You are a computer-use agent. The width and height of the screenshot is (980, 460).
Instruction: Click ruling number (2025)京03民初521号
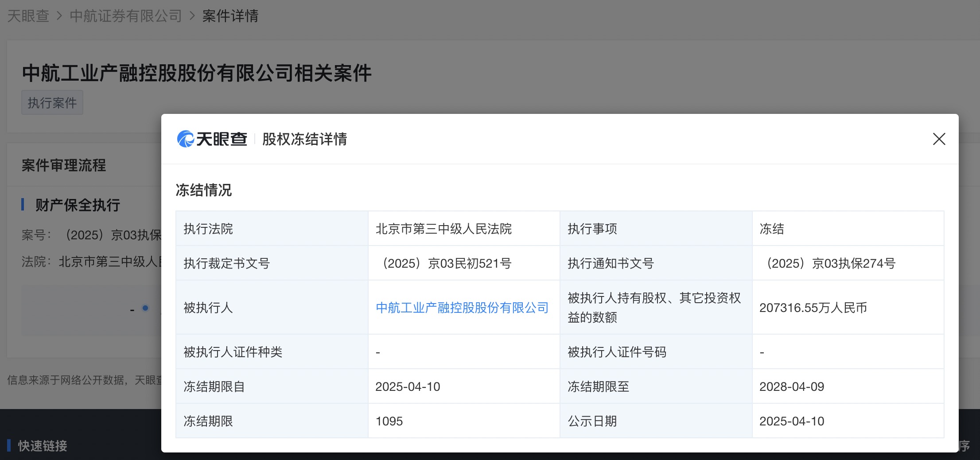pyautogui.click(x=443, y=263)
